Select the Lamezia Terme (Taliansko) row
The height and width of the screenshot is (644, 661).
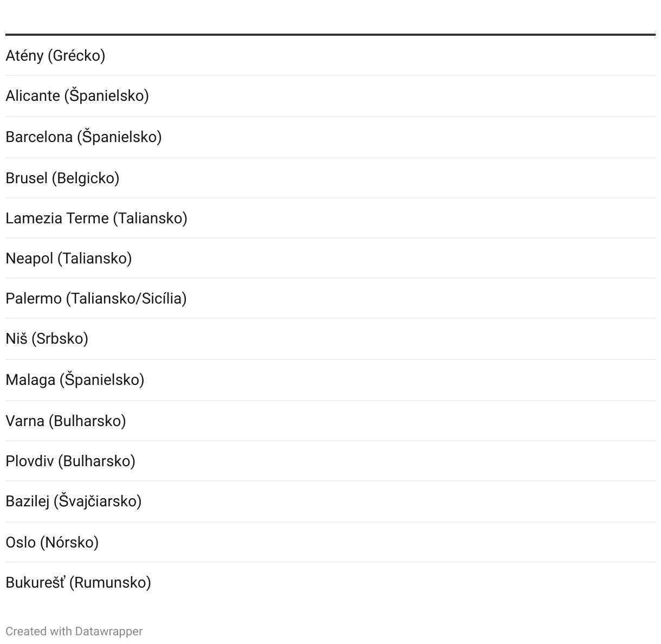pos(330,218)
